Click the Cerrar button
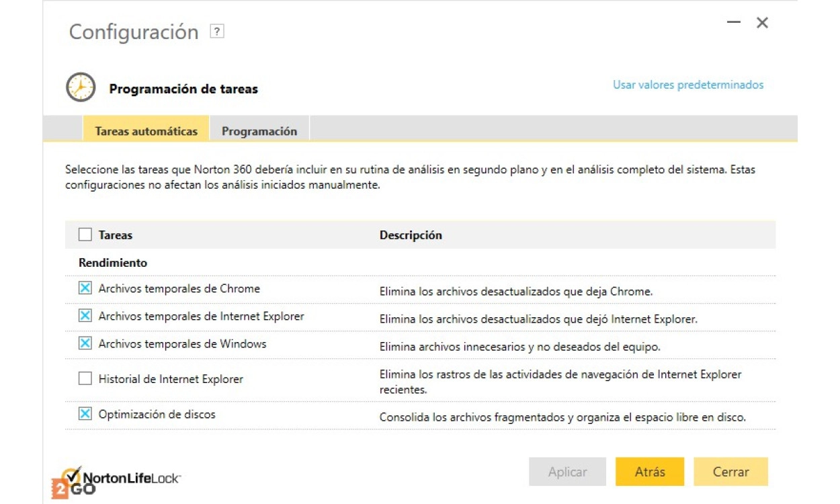Image resolution: width=840 pixels, height=504 pixels. pyautogui.click(x=730, y=472)
